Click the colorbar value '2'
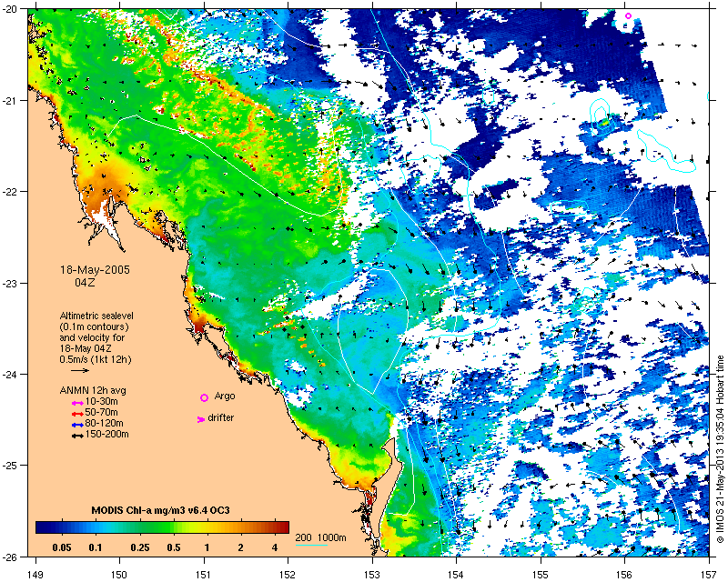Viewport: 728px width, 582px height. (240, 547)
